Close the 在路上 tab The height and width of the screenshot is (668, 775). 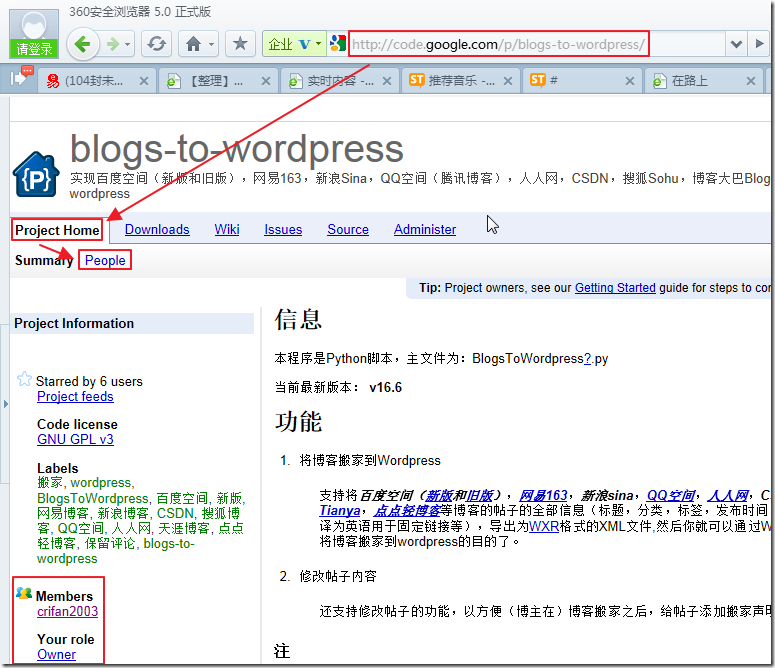coord(751,81)
